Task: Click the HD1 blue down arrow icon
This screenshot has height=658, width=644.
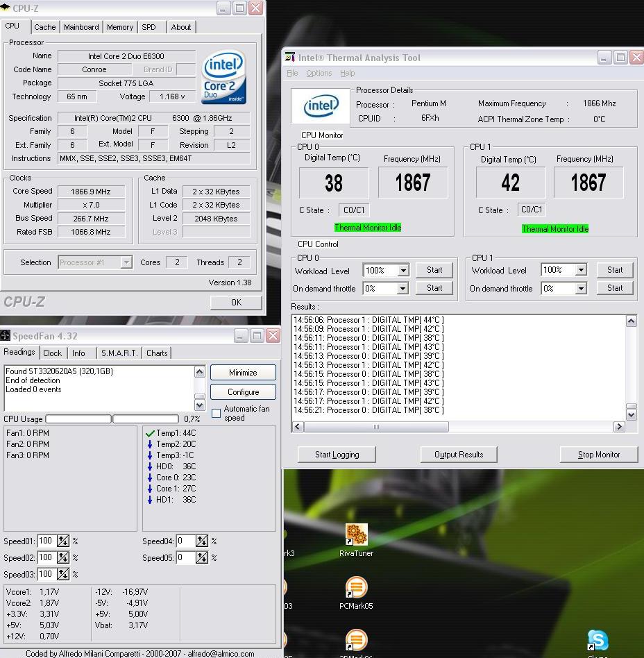Action: [x=150, y=500]
